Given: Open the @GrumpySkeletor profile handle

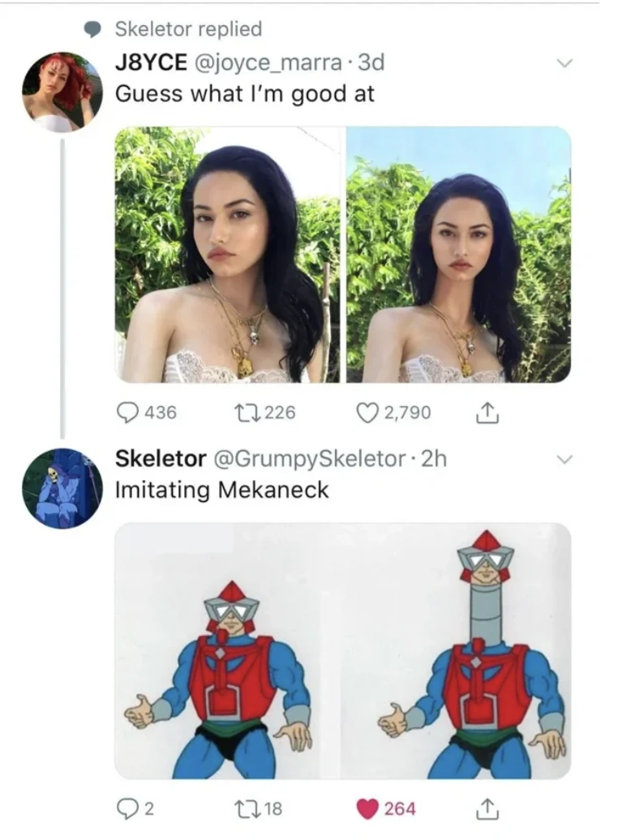Looking at the screenshot, I should click(308, 458).
